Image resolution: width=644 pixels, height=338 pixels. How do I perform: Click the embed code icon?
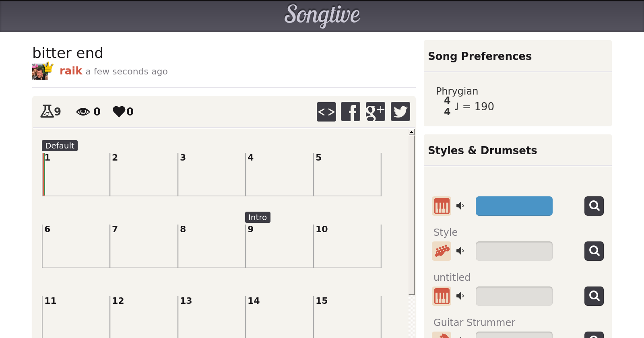(326, 111)
